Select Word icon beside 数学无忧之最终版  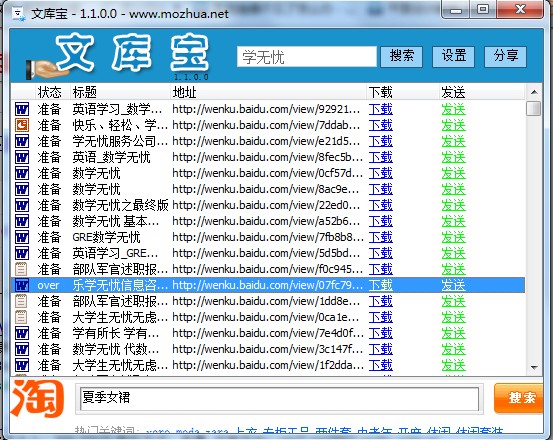[x=22, y=205]
